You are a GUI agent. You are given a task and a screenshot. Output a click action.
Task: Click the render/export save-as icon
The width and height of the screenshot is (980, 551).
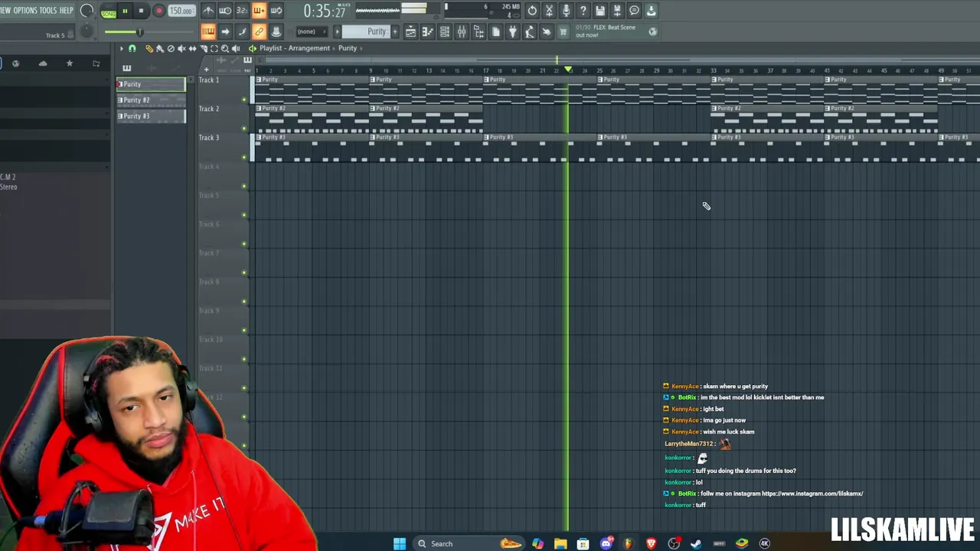[617, 11]
